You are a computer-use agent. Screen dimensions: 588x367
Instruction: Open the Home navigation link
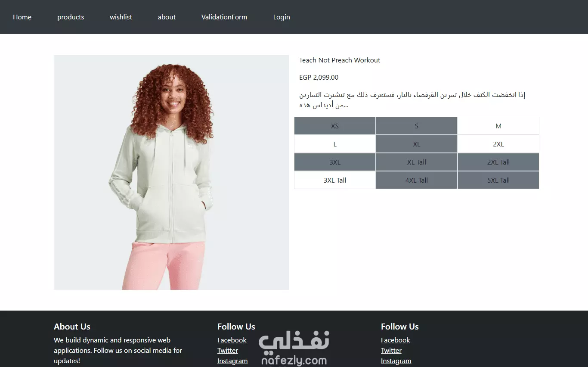coord(22,17)
